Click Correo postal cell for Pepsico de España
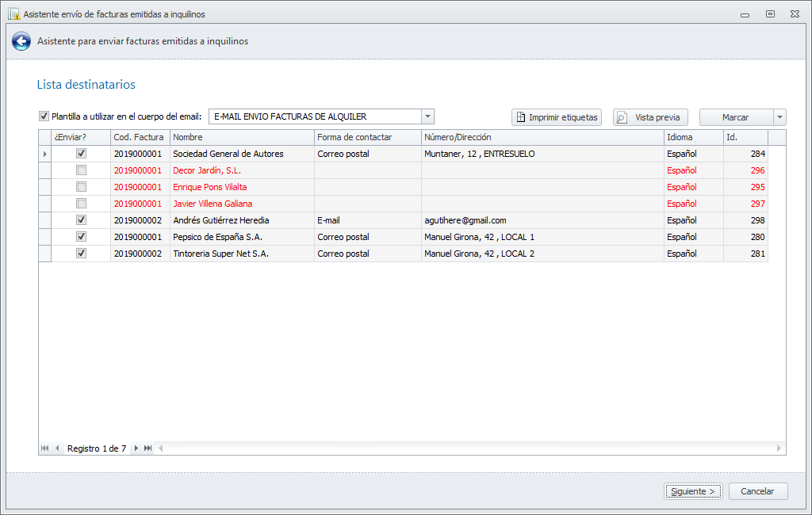812x515 pixels. (x=368, y=237)
